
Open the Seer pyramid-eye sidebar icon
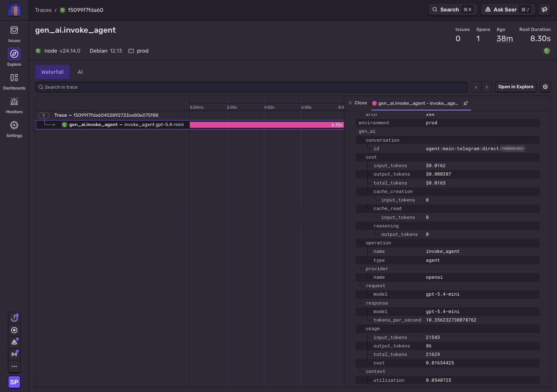(14, 342)
